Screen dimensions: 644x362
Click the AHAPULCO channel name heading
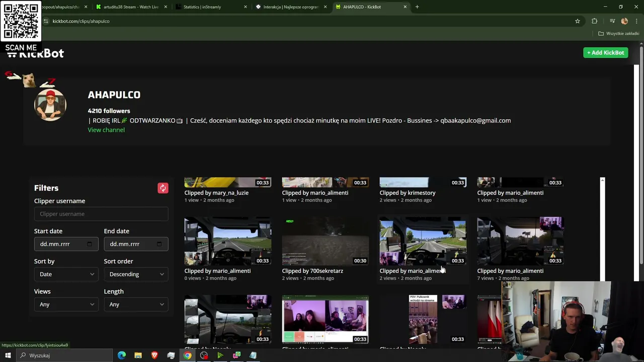point(114,95)
